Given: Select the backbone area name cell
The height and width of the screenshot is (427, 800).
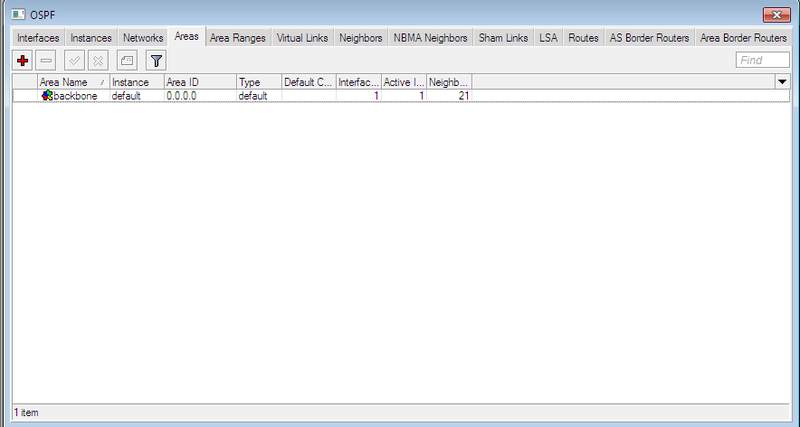Looking at the screenshot, I should tap(75, 96).
